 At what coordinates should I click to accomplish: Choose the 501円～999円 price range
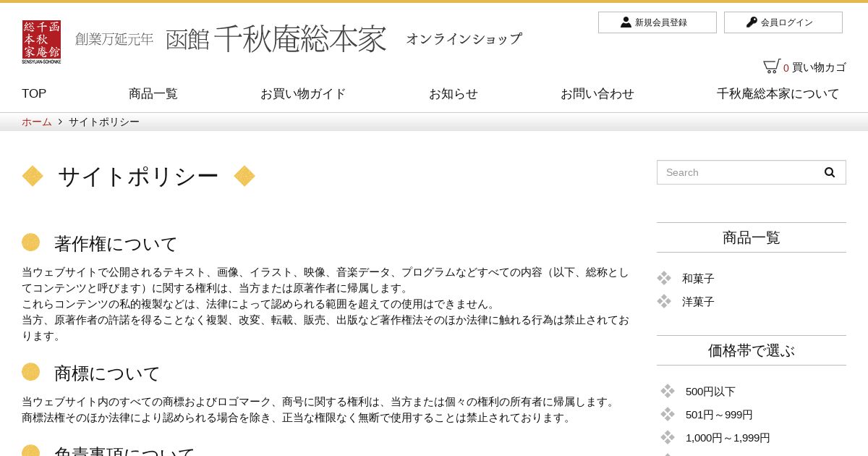click(719, 415)
